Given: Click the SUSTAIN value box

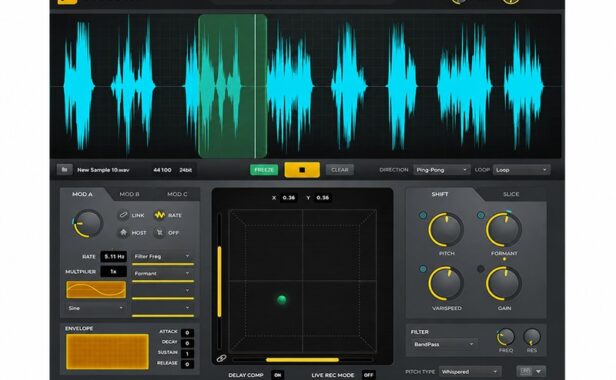Looking at the screenshot, I should pyautogui.click(x=187, y=354).
